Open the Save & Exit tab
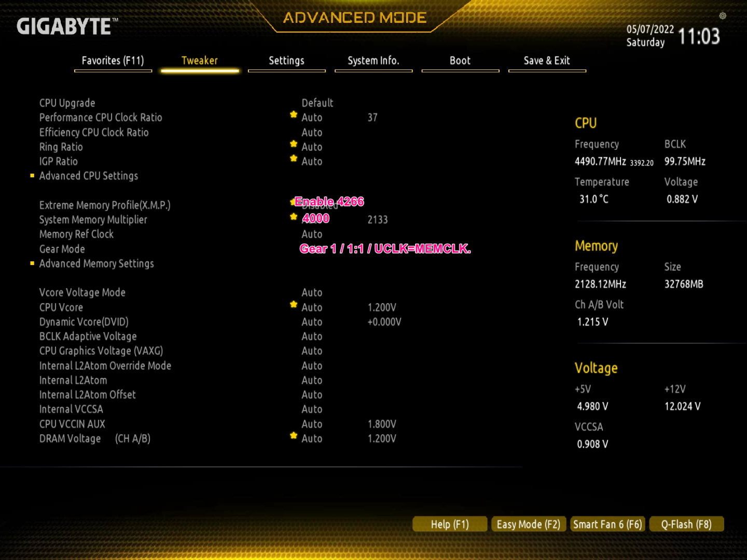The width and height of the screenshot is (747, 560). tap(547, 61)
